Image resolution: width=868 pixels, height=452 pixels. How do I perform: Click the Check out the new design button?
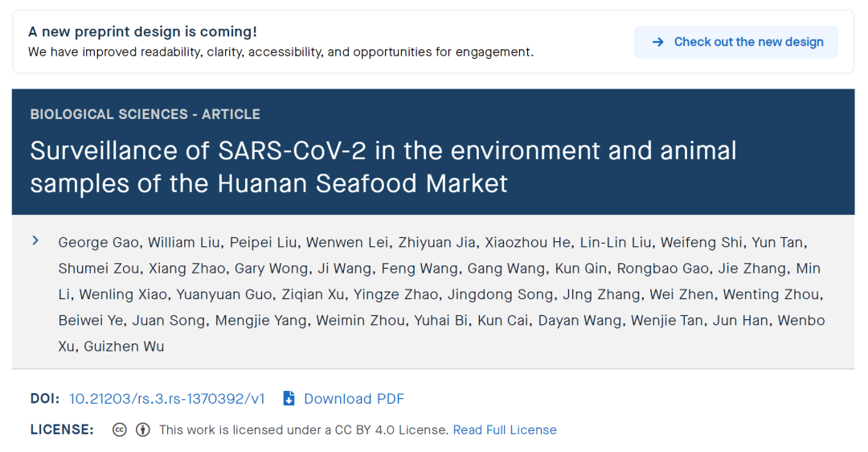(735, 42)
